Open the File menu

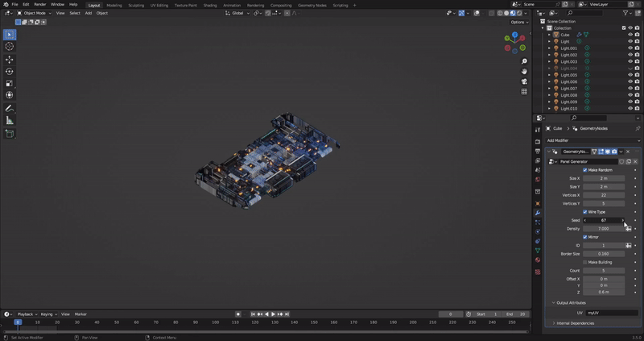point(14,5)
